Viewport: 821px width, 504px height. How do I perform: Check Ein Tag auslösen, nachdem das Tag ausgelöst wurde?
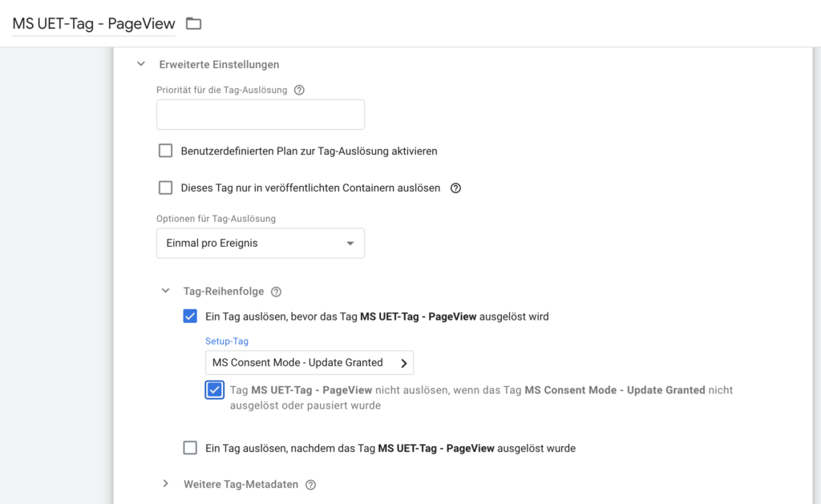pyautogui.click(x=190, y=448)
